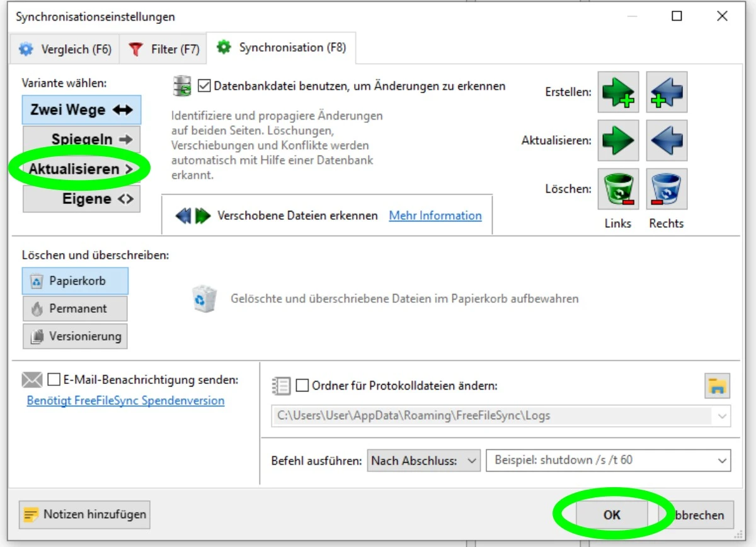Close the Synchronisationseinstellungen dialog
756x547 pixels.
click(723, 16)
